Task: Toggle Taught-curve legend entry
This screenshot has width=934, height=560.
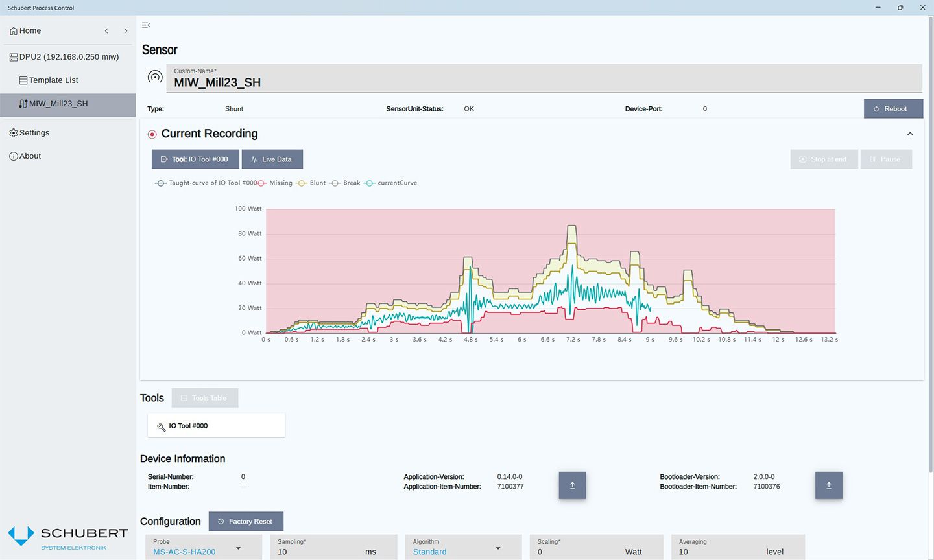Action: pyautogui.click(x=206, y=183)
